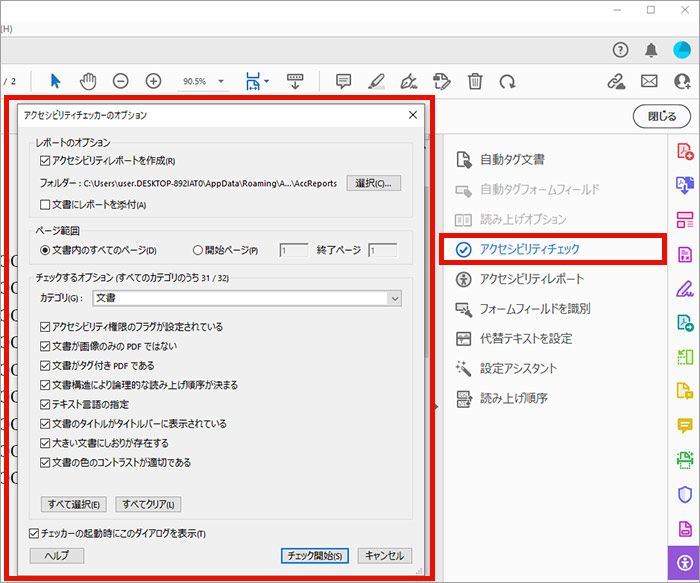The image size is (700, 583).
Task: Share a link to the file
Action: coord(616,81)
